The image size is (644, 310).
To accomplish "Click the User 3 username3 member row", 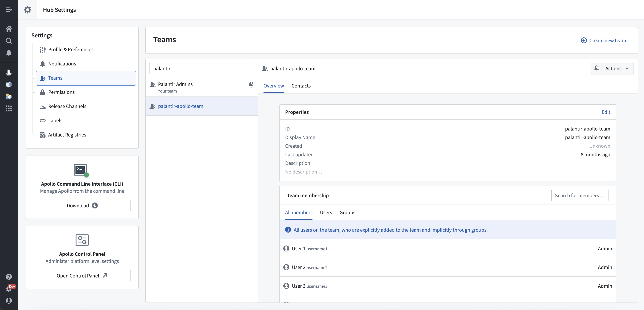I will pos(448,286).
